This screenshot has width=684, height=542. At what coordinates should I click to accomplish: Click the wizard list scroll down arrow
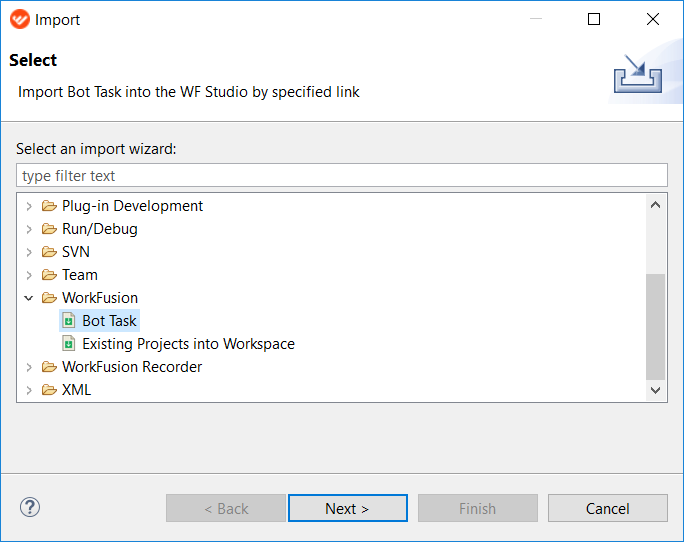coord(655,390)
